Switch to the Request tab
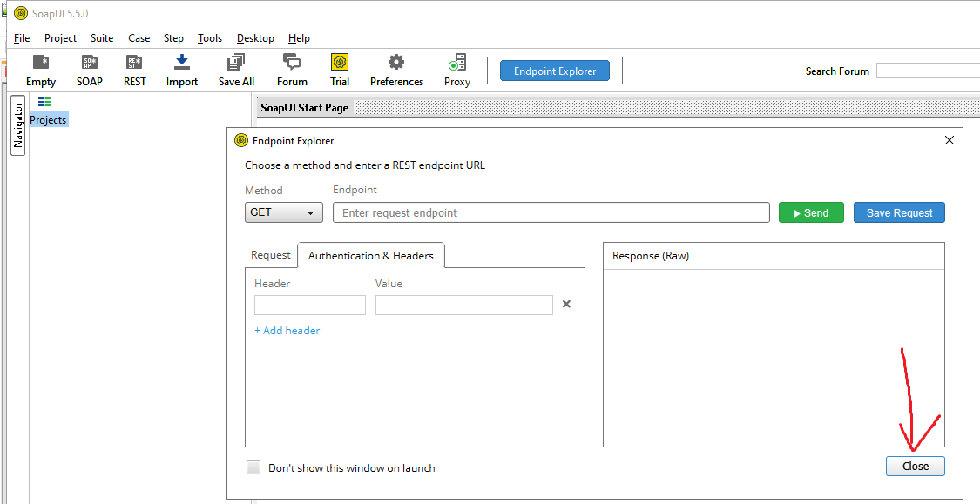980x504 pixels. click(270, 255)
